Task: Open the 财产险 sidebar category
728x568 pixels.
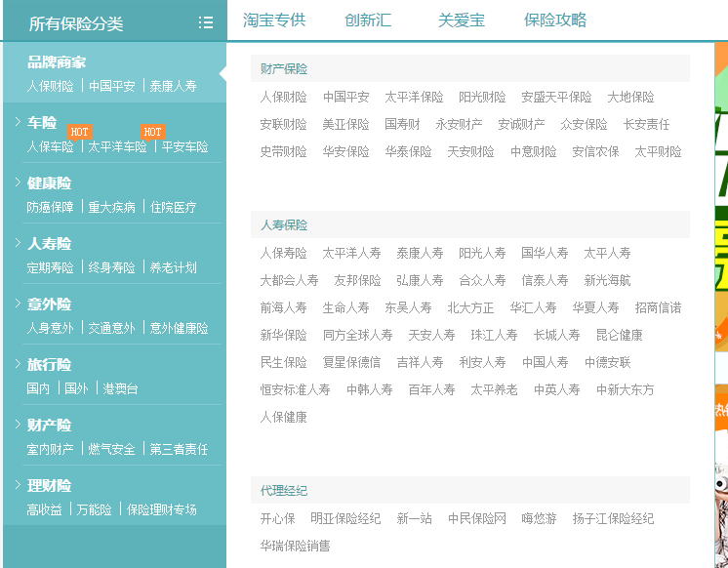Action: point(49,425)
